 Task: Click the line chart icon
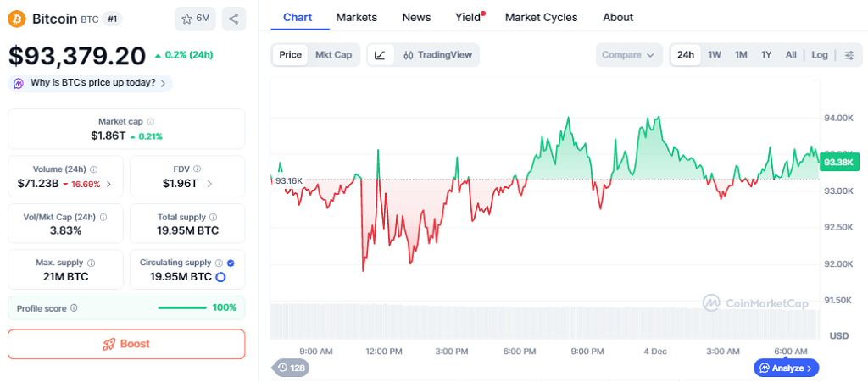coord(381,55)
